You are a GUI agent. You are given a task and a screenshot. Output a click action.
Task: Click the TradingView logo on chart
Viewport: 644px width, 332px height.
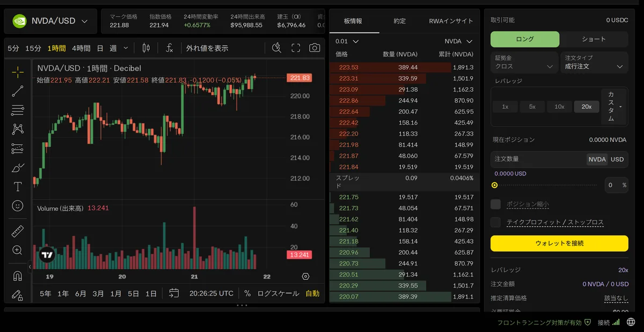click(x=47, y=255)
